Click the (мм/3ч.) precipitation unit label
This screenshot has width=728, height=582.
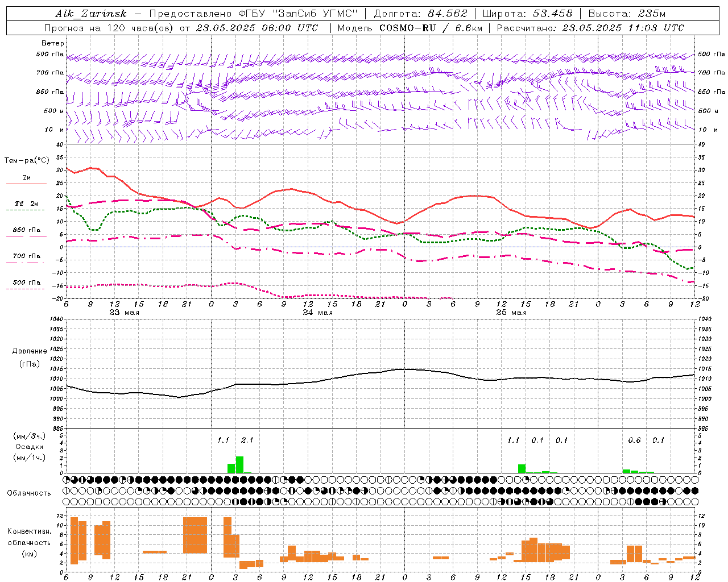pos(30,436)
